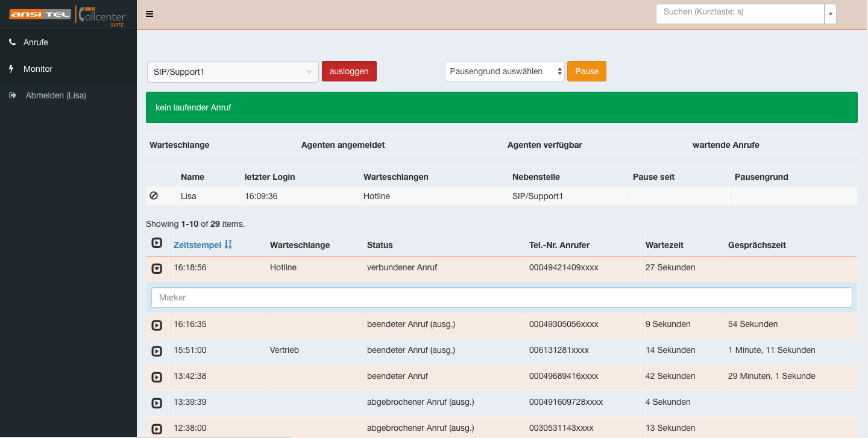This screenshot has width=868, height=438.
Task: Expand the 15:51:00 Vertrieb call row
Action: [157, 351]
